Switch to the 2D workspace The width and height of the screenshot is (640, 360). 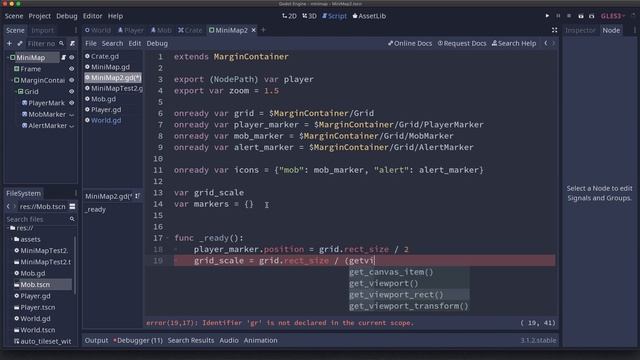(289, 16)
